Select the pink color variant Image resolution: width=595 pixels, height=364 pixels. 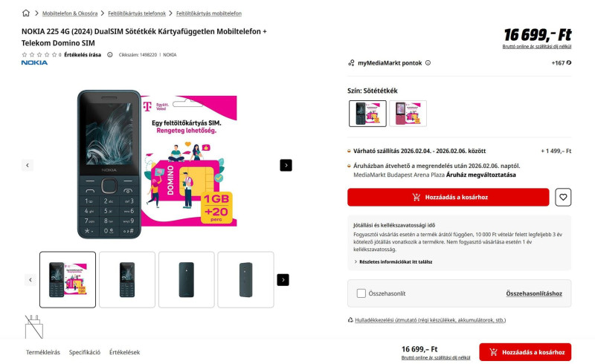(408, 114)
